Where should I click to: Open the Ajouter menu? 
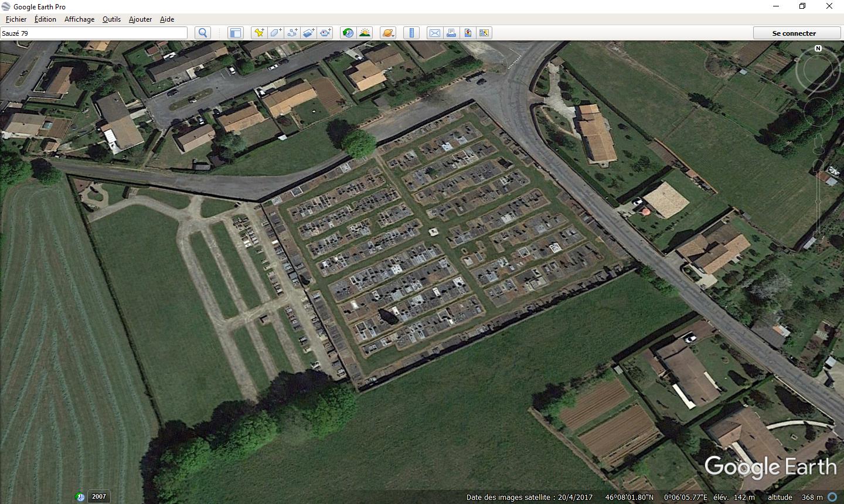(x=140, y=19)
